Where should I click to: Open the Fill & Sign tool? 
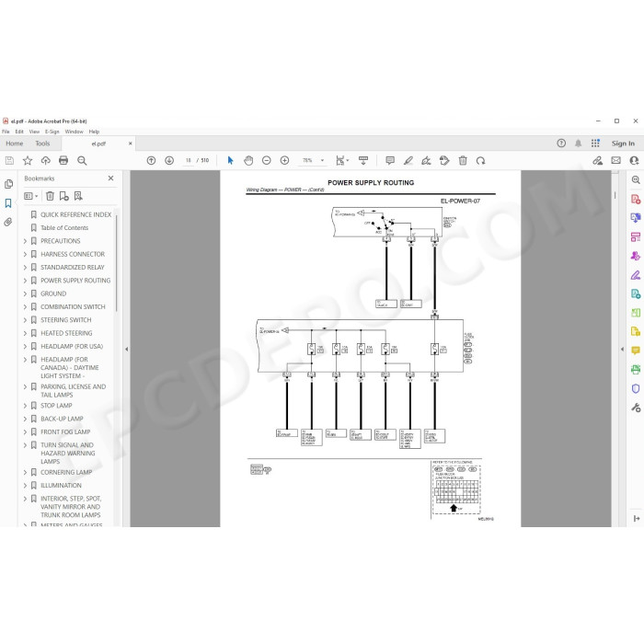636,275
